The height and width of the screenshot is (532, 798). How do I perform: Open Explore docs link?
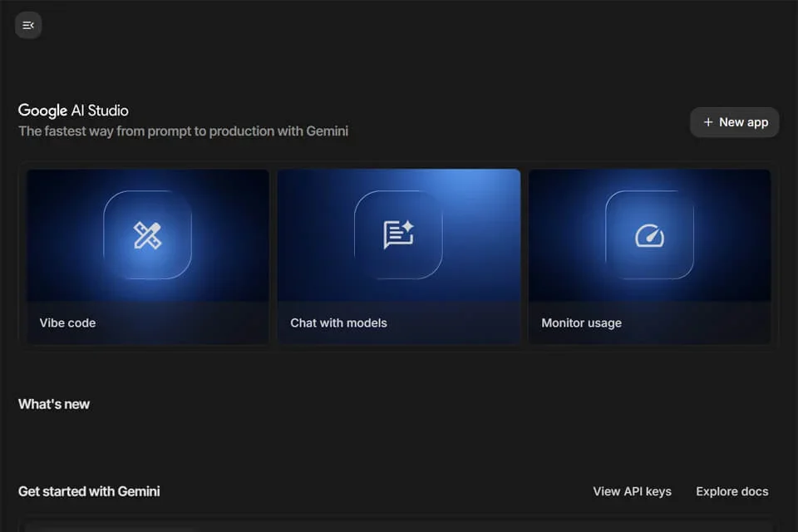coord(731,491)
